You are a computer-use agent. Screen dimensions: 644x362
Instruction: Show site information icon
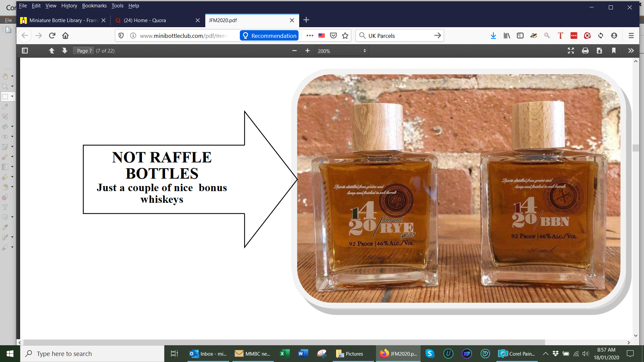(x=133, y=36)
